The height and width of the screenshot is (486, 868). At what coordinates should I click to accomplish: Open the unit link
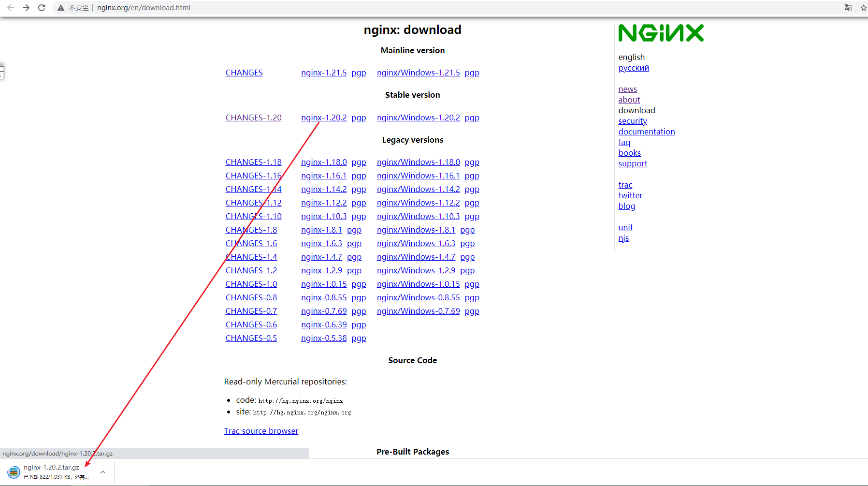pos(625,227)
